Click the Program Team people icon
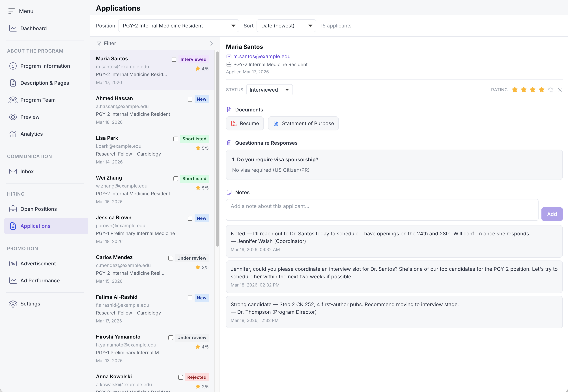This screenshot has width=568, height=392. 13,100
